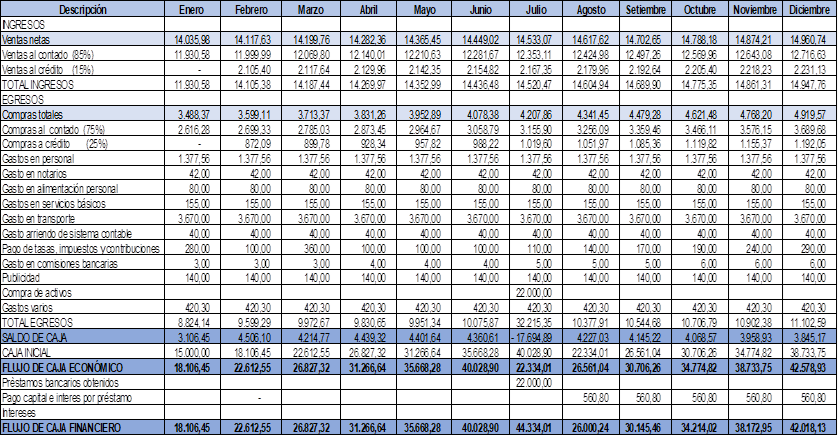This screenshot has width=838, height=436.
Task: Click Compras totales value for Diciembre
Action: click(x=807, y=116)
